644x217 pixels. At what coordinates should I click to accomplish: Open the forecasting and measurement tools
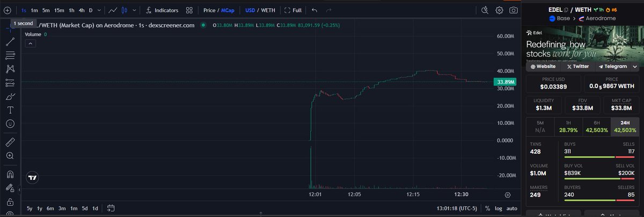click(x=10, y=83)
